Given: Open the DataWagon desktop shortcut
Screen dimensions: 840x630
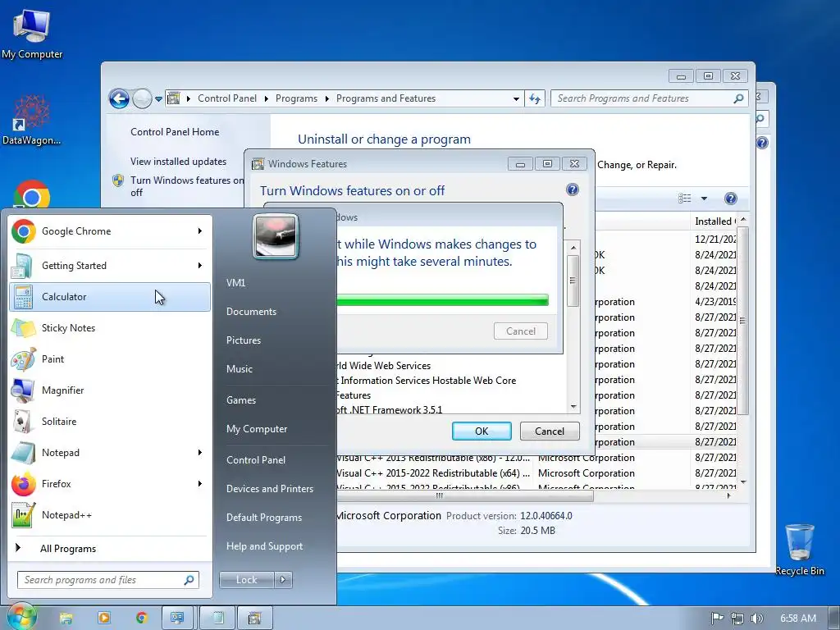Looking at the screenshot, I should [x=31, y=121].
